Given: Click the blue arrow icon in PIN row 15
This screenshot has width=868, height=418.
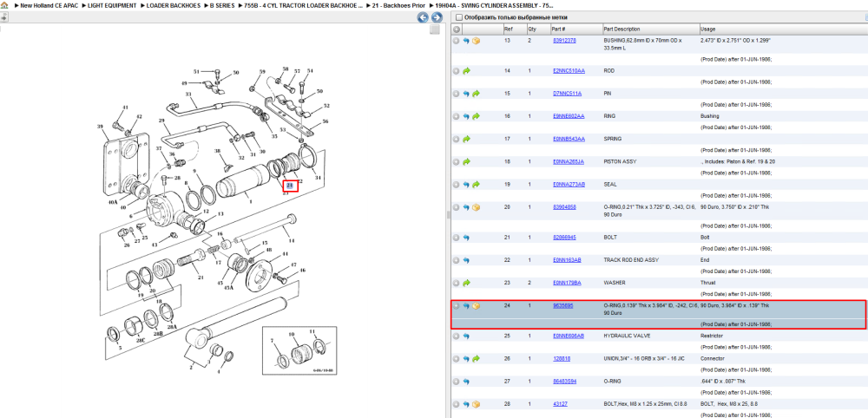Looking at the screenshot, I should point(466,94).
